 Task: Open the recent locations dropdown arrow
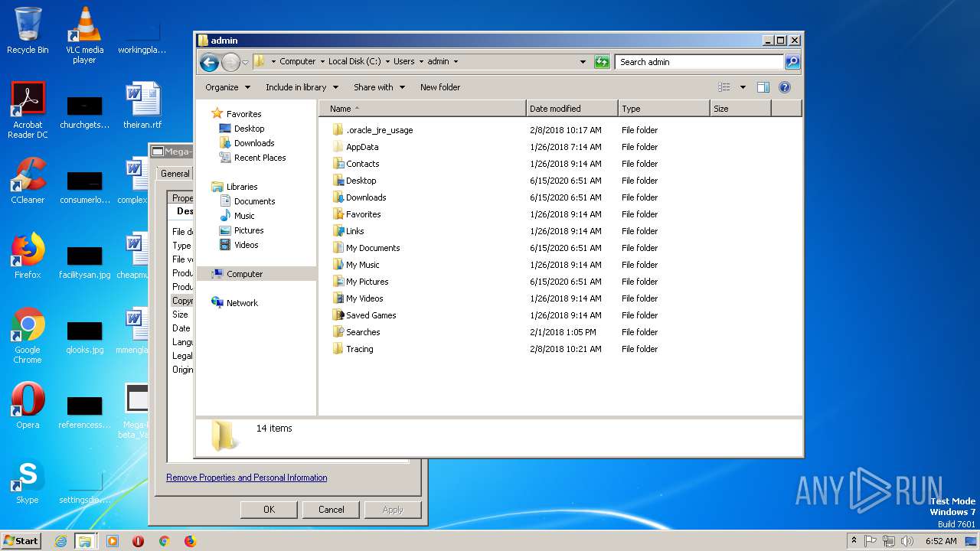coord(245,62)
